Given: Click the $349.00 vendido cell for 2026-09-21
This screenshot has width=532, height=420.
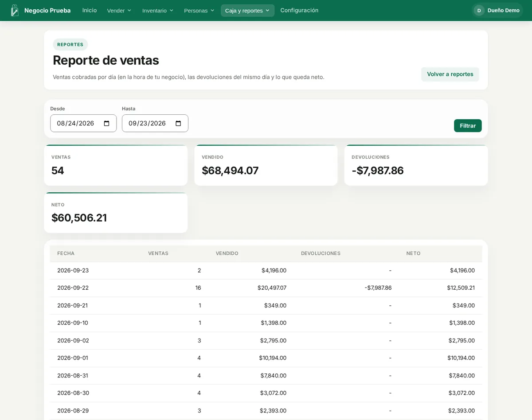Looking at the screenshot, I should click(275, 305).
